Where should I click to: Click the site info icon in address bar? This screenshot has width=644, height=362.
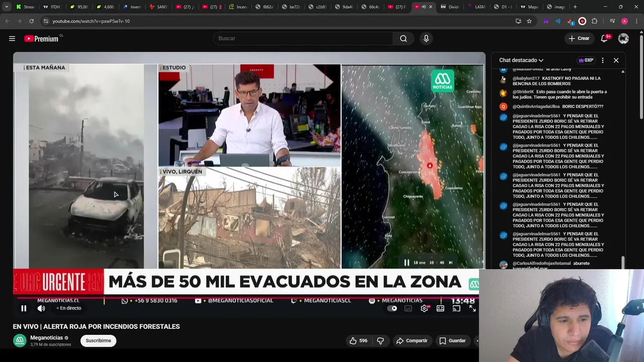tap(46, 21)
